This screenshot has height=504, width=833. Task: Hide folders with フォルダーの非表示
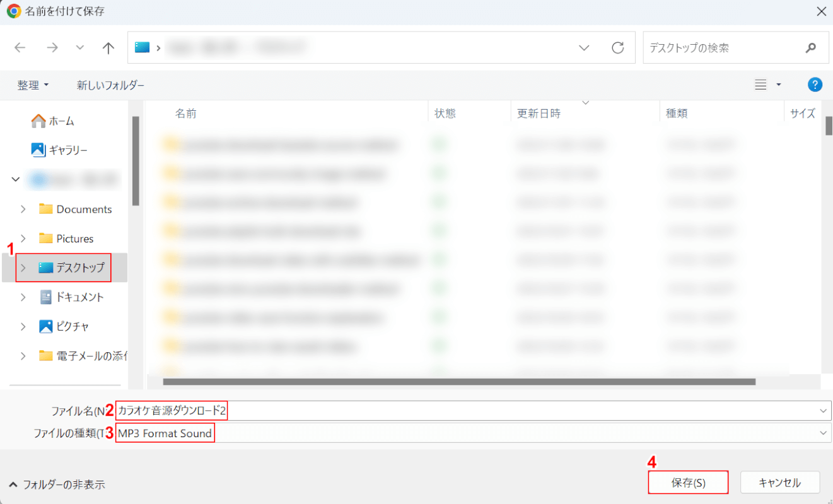click(x=57, y=484)
